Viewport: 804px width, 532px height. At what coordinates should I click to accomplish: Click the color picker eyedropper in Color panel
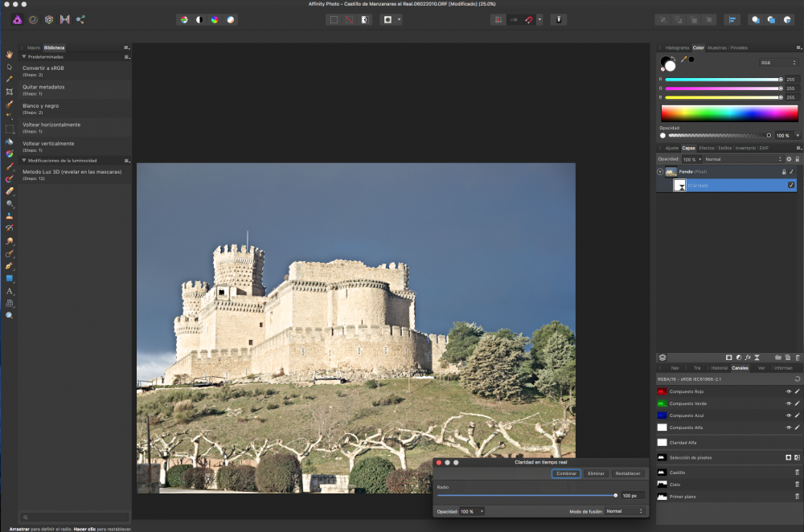pyautogui.click(x=683, y=59)
